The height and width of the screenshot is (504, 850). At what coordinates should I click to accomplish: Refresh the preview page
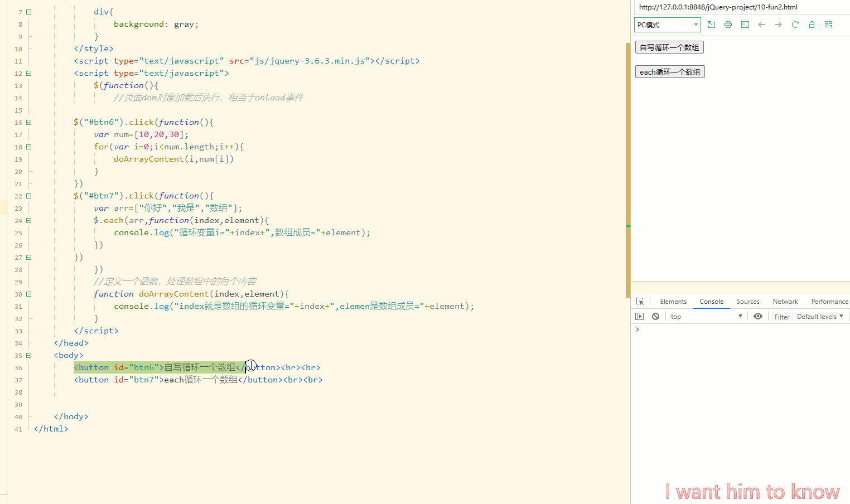point(795,25)
